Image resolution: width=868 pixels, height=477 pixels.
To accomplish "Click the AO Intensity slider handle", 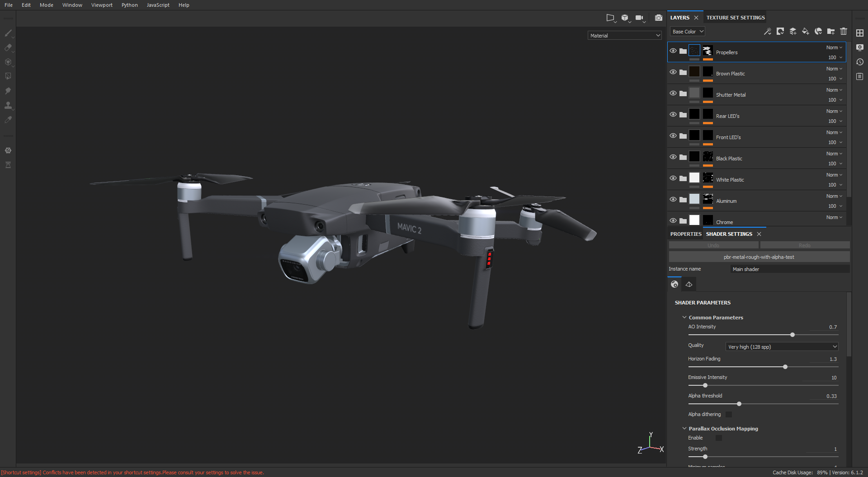I will click(793, 335).
